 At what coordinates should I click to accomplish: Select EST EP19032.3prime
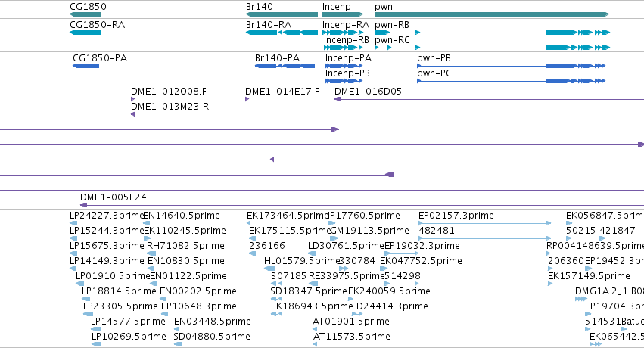click(x=422, y=246)
